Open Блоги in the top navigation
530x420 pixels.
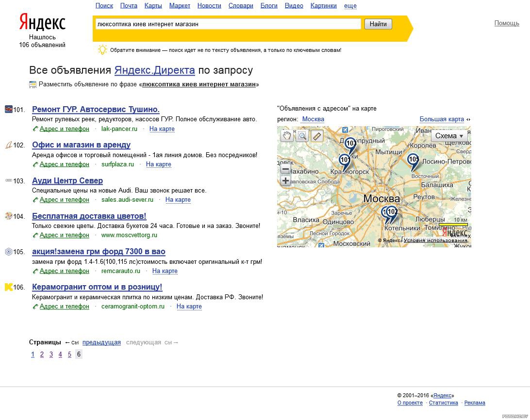click(x=269, y=6)
